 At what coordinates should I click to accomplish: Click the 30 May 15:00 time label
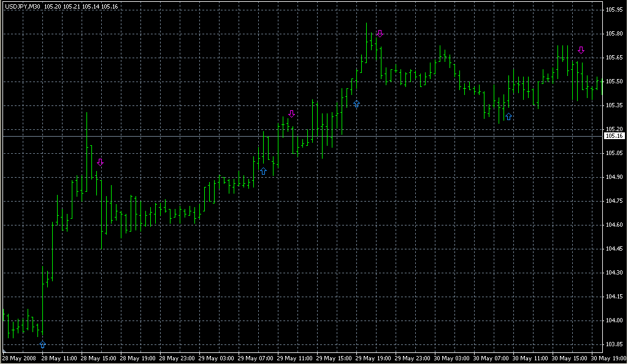pyautogui.click(x=569, y=358)
